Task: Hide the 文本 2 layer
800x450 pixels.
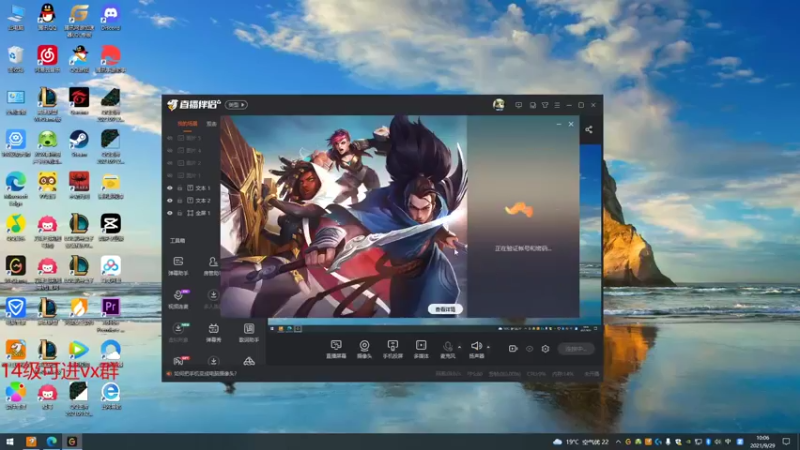Action: click(170, 201)
